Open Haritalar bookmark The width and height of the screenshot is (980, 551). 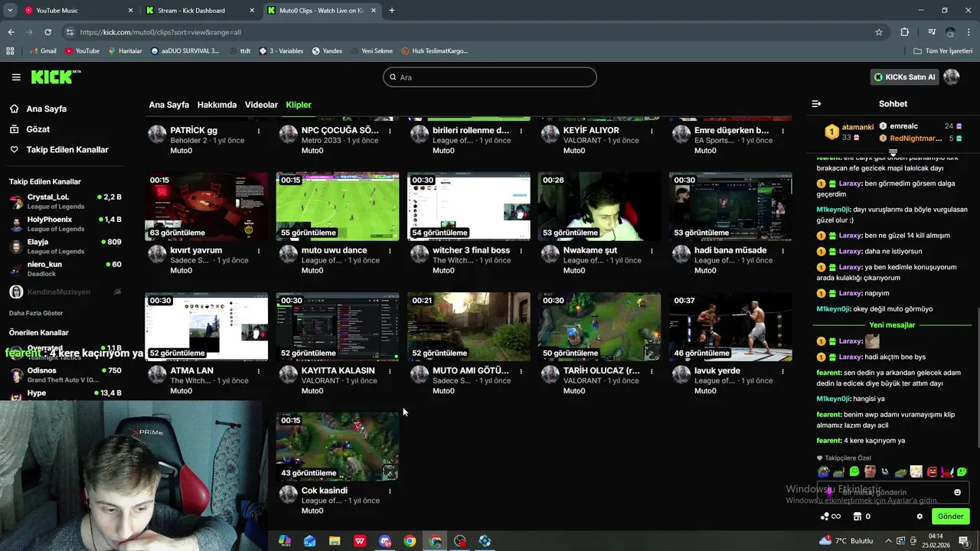coord(126,51)
